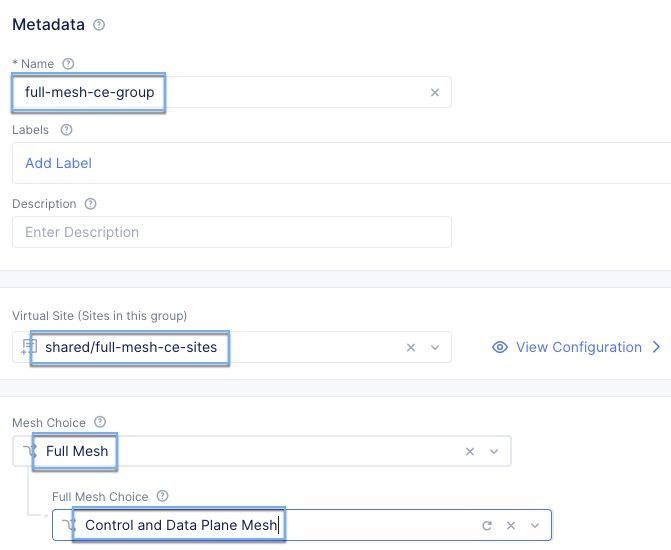Click the Metadata help icon

[x=99, y=25]
